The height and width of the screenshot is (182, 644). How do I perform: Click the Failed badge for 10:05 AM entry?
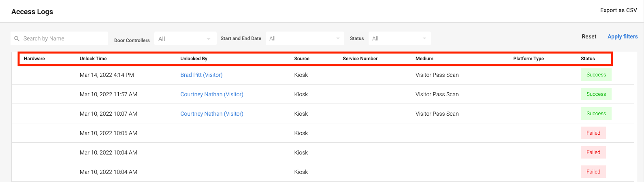(x=593, y=133)
